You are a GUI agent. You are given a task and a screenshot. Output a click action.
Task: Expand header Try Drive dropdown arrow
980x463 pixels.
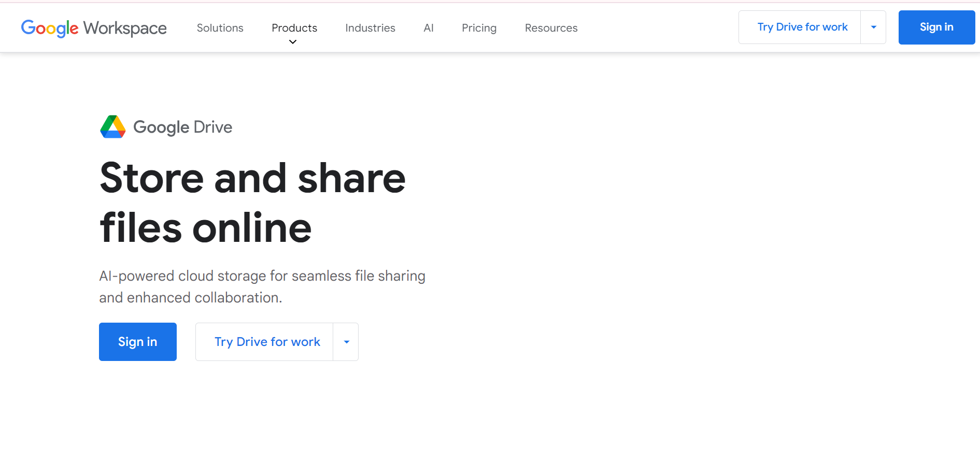click(873, 27)
